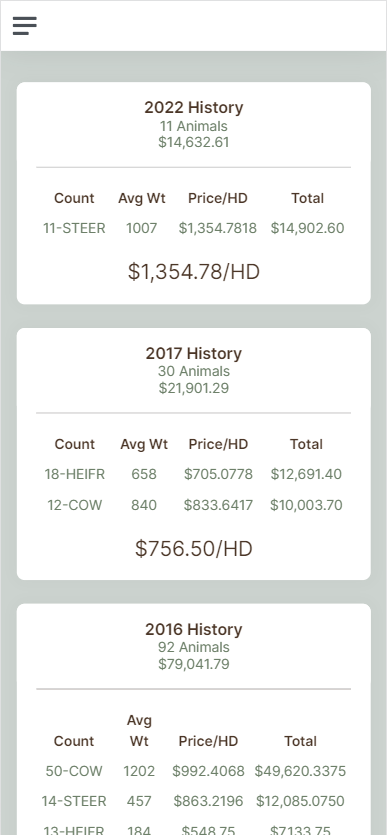Select the $79,041.79 yearly total

coord(194,664)
